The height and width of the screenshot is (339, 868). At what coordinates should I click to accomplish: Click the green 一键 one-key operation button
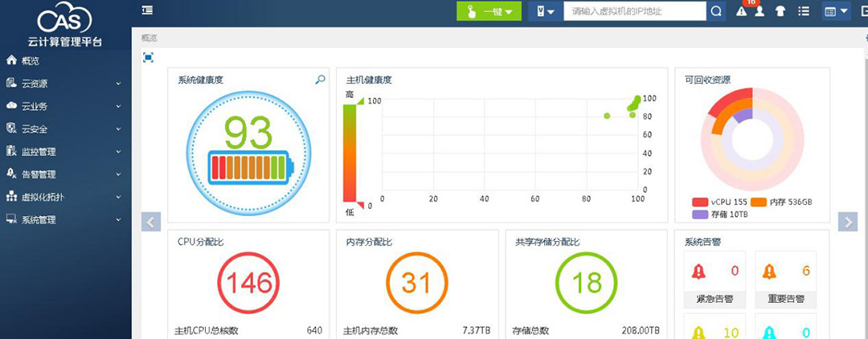click(x=489, y=11)
